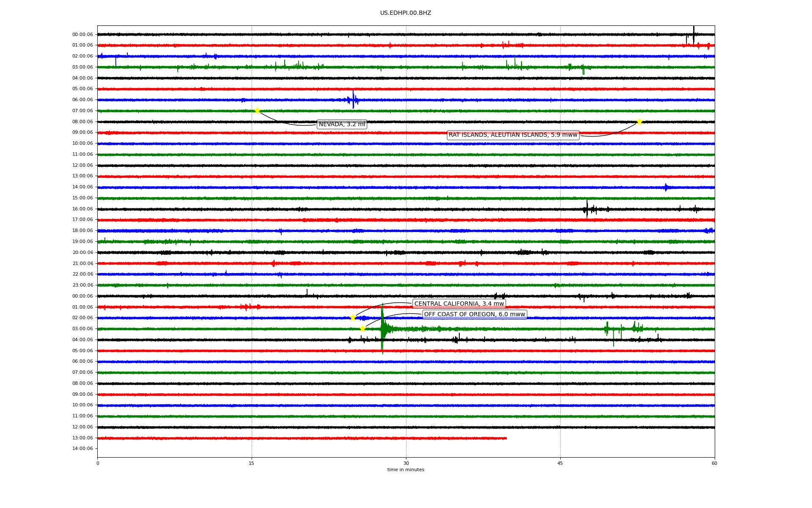Click the Rat Islands earthquake star marker

639,122
